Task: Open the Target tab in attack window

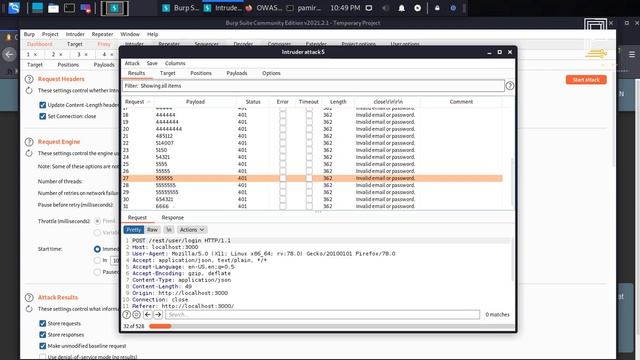Action: (x=167, y=73)
